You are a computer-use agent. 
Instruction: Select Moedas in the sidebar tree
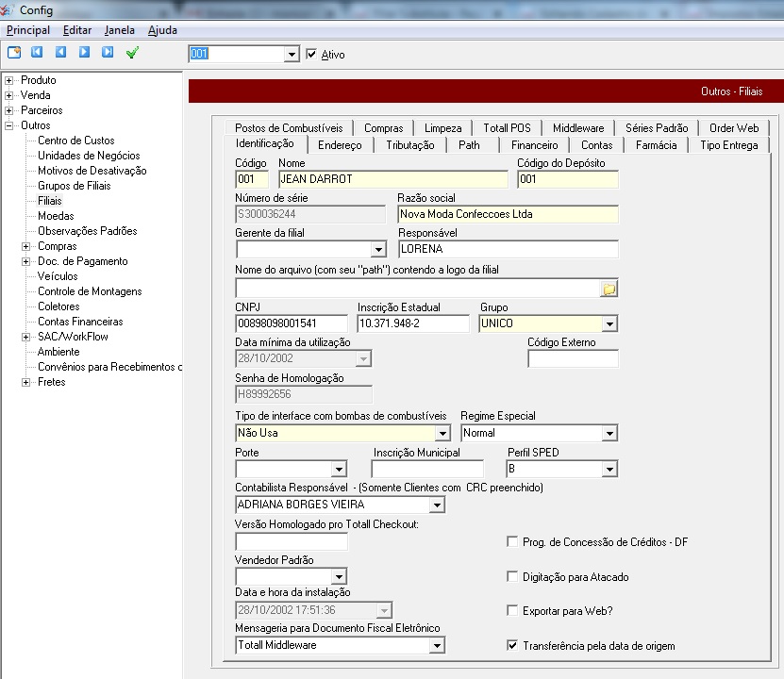(56, 216)
